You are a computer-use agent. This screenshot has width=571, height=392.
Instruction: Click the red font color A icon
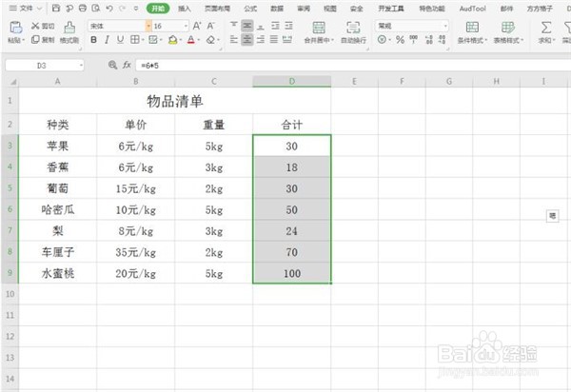coord(191,40)
